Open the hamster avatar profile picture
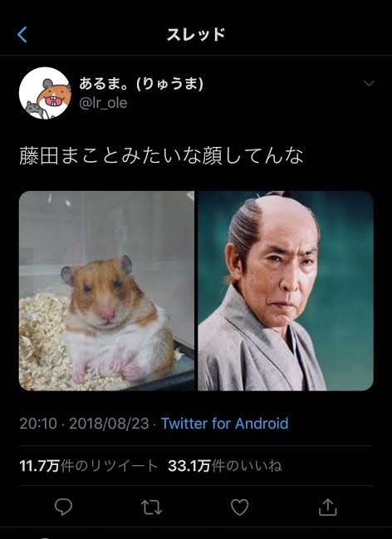 [x=45, y=93]
